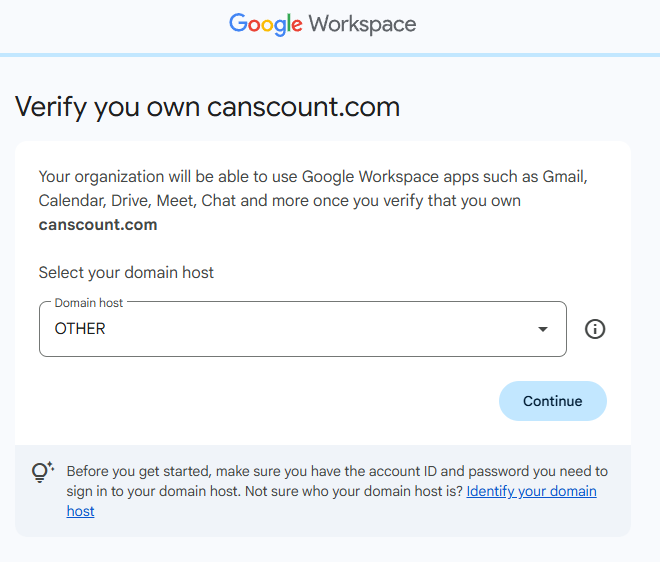This screenshot has height=562, width=660.
Task: Click the Your organization description paragraph
Action: [313, 200]
